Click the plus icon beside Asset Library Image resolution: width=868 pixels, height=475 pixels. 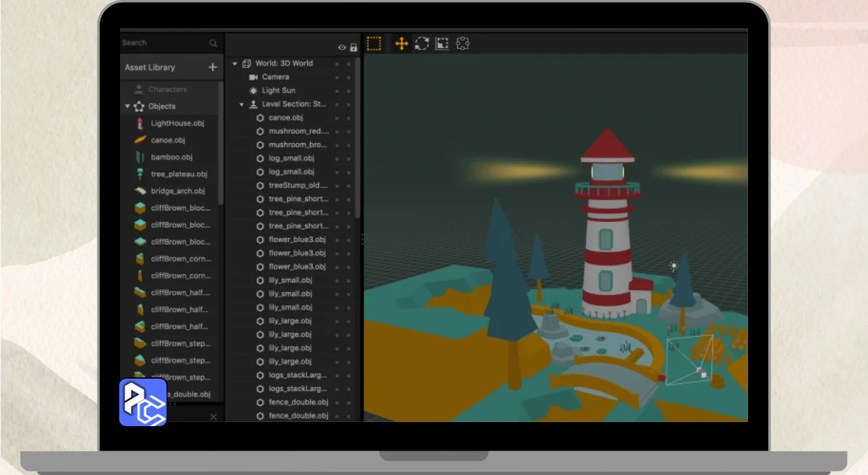click(x=213, y=67)
